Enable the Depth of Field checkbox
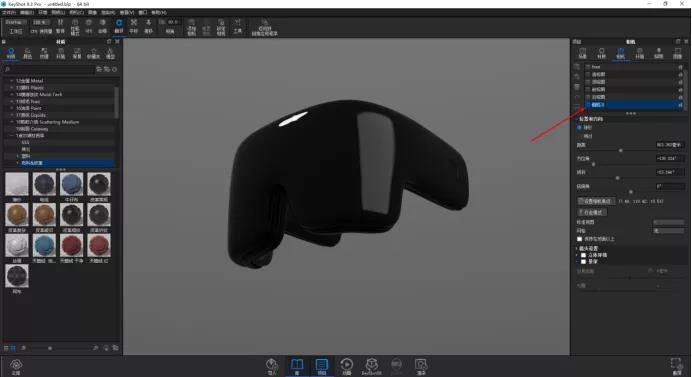Viewport: 692px width, 377px height. point(583,262)
